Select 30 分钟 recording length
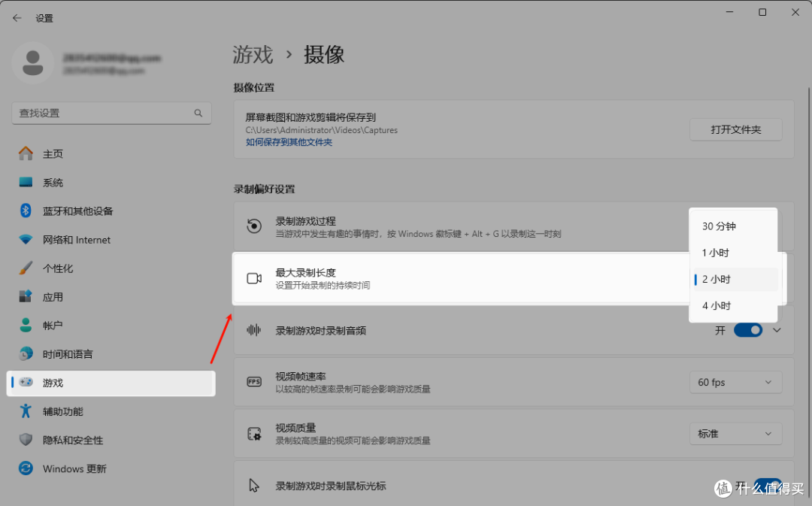The image size is (812, 506). coord(733,226)
